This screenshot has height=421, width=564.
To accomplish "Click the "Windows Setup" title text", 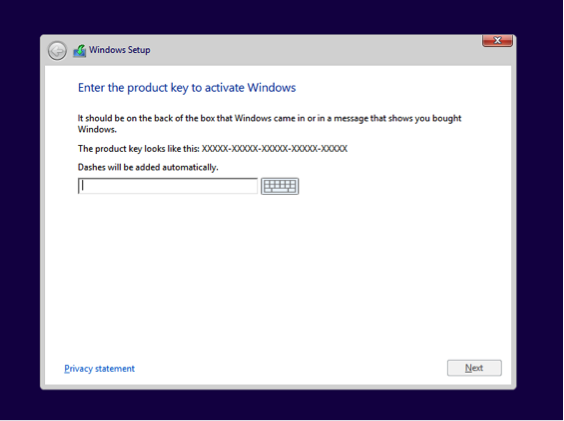I will click(120, 50).
